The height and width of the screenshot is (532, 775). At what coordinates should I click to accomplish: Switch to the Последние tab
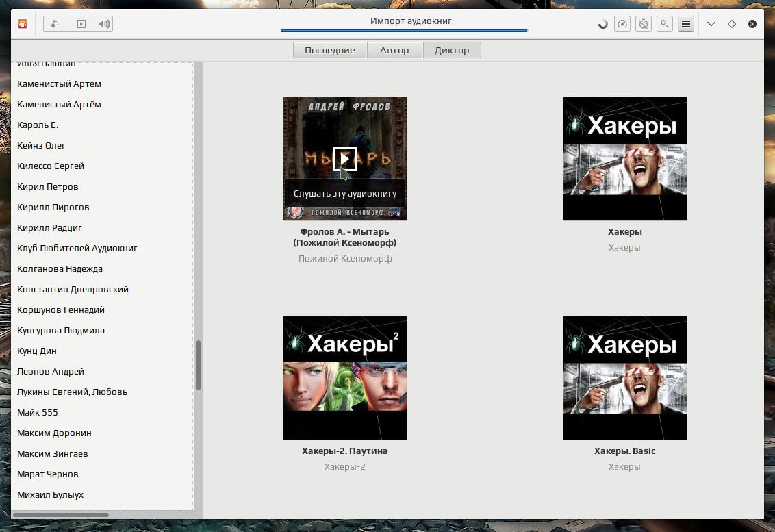pyautogui.click(x=330, y=50)
